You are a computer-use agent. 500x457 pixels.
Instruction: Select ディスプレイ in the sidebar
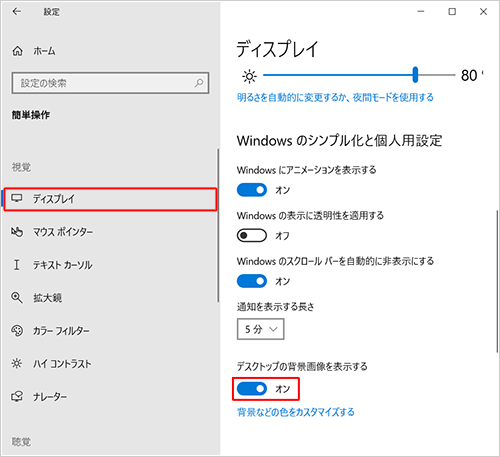coord(110,199)
